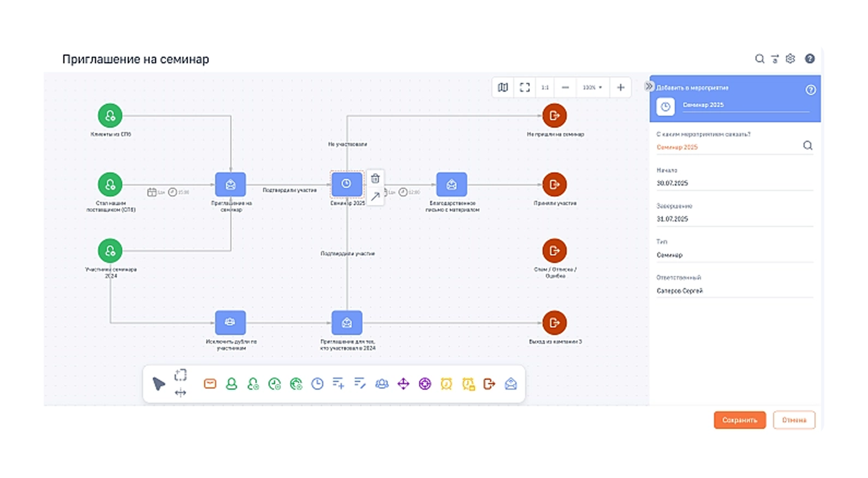The image size is (868, 478).
Task: Open the settings gear in page header
Action: pos(790,59)
